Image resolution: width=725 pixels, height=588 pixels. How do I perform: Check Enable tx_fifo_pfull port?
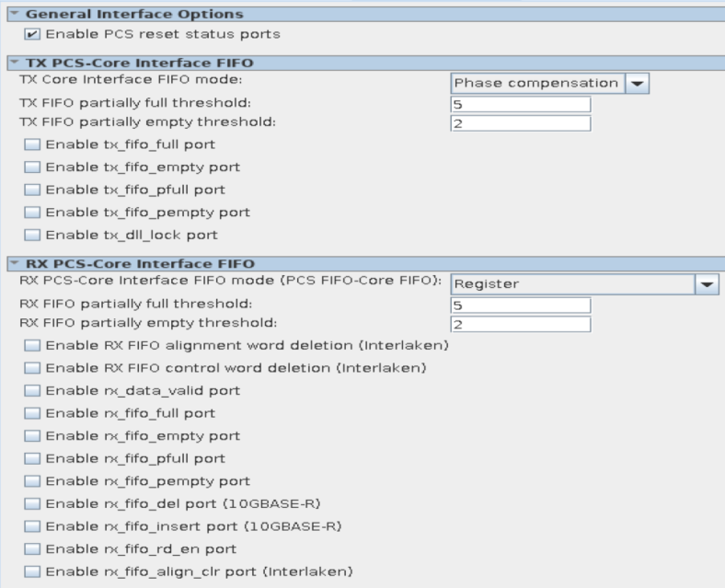pyautogui.click(x=32, y=190)
